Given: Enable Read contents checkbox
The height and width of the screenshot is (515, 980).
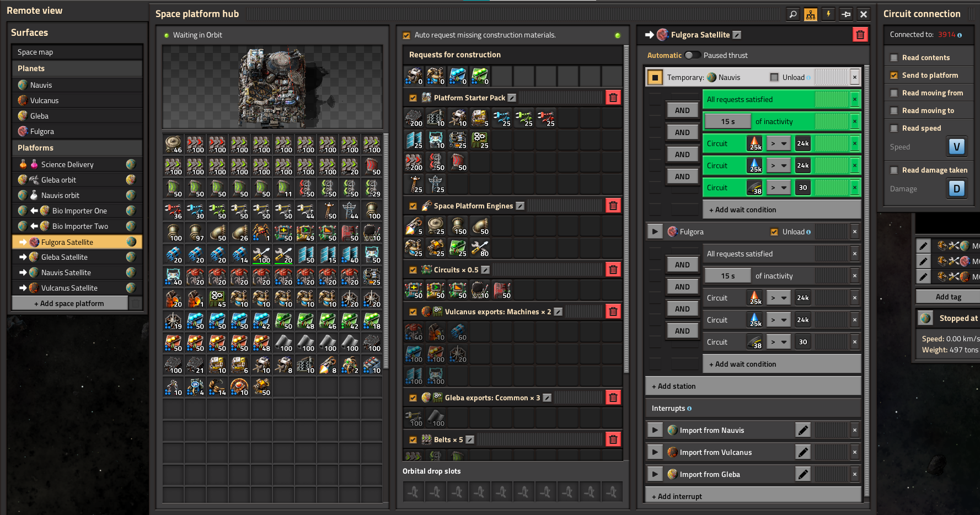Looking at the screenshot, I should pos(894,57).
